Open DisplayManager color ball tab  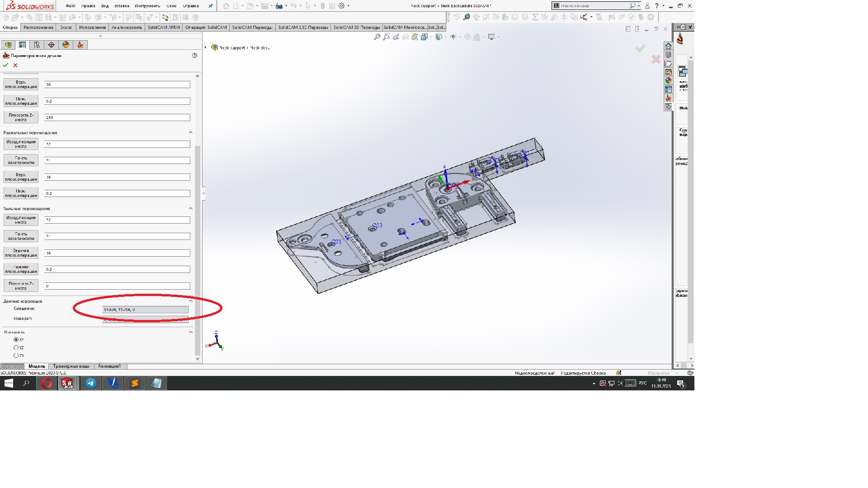(x=66, y=45)
